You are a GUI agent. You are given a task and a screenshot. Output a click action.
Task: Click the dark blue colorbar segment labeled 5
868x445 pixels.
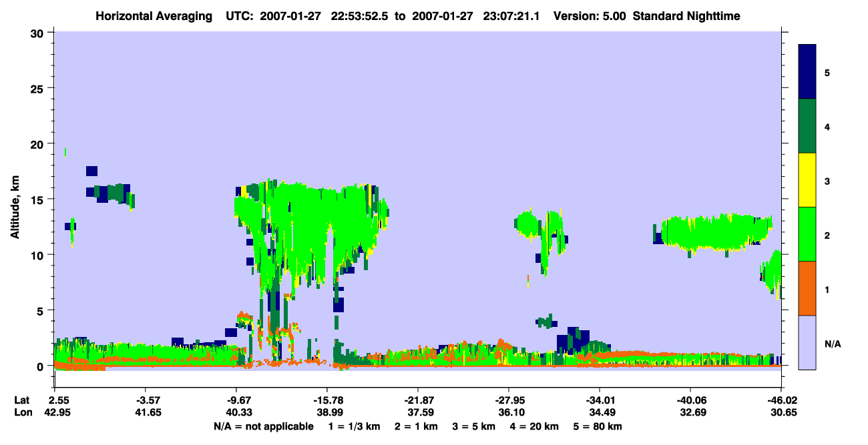click(807, 72)
